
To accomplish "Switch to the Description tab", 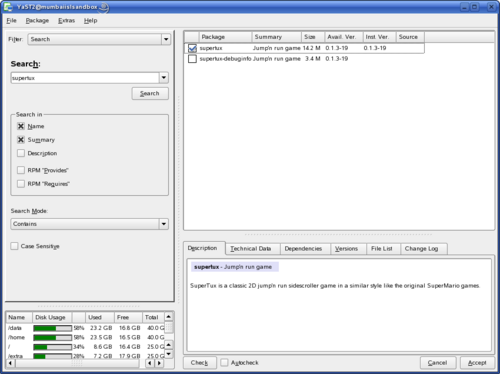I will pyautogui.click(x=203, y=248).
